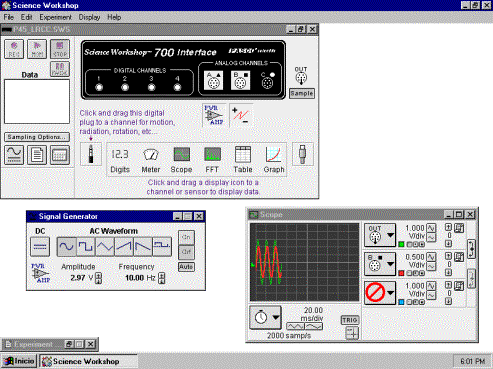Choose the square wave AC waveform

click(86, 247)
